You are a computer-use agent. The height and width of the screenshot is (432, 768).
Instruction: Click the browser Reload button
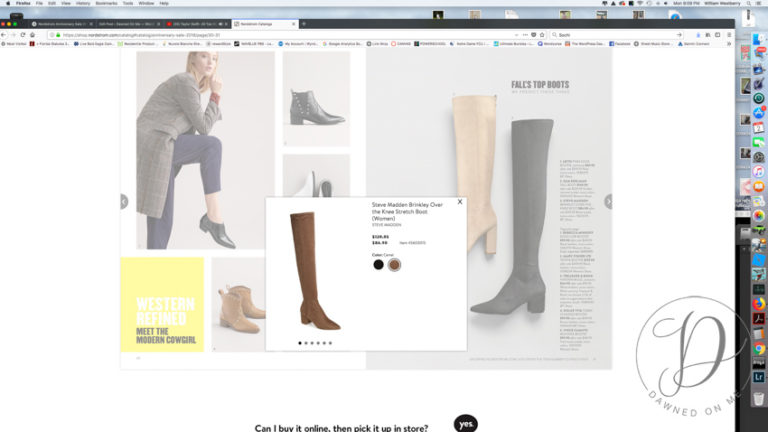click(23, 35)
